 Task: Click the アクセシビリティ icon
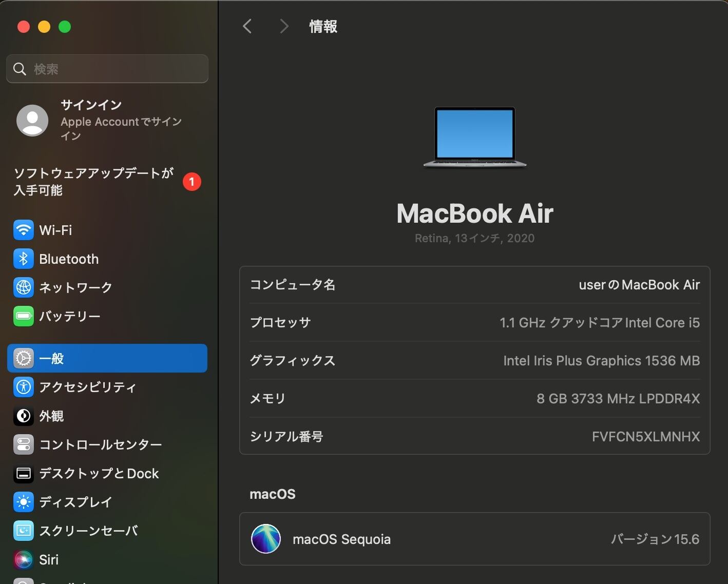23,387
